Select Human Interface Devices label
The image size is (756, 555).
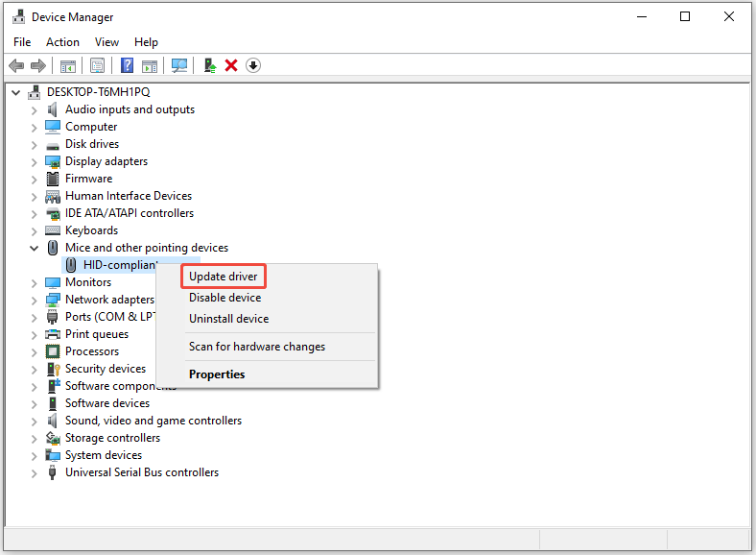click(x=129, y=196)
